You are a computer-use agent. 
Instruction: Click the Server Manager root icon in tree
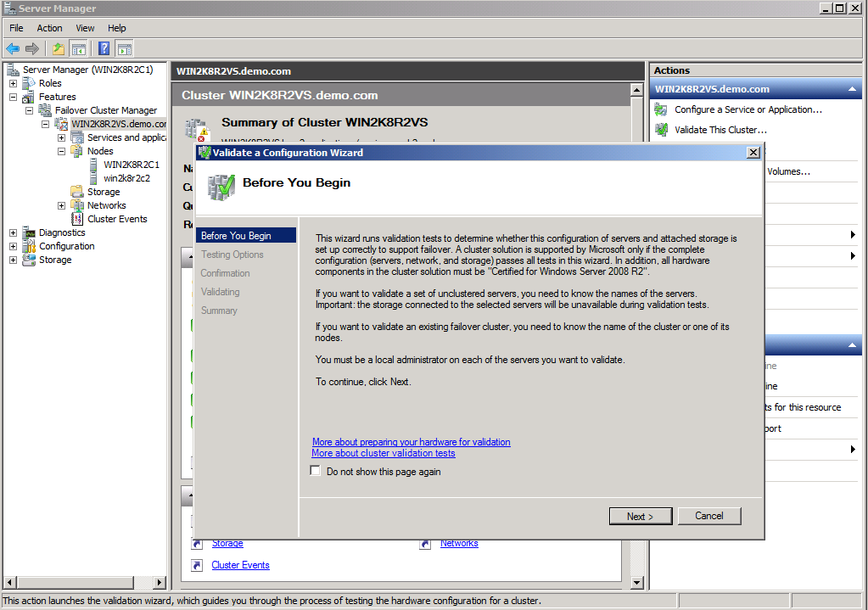tap(13, 70)
